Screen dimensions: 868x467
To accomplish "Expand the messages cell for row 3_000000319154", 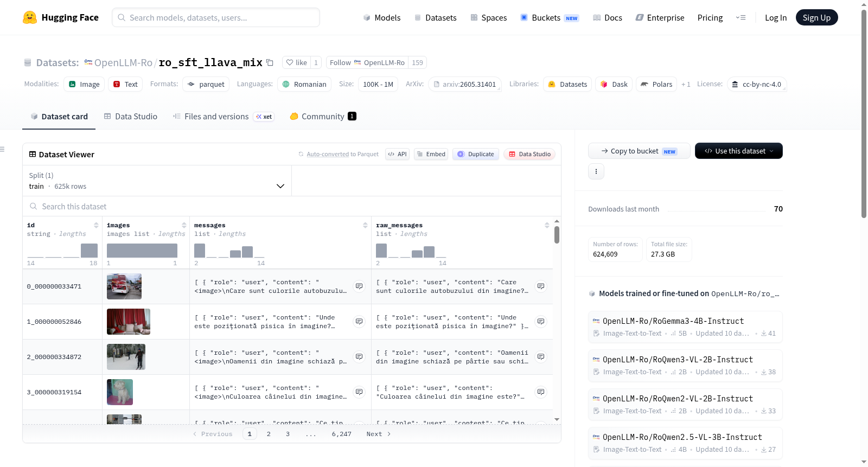I will point(359,392).
